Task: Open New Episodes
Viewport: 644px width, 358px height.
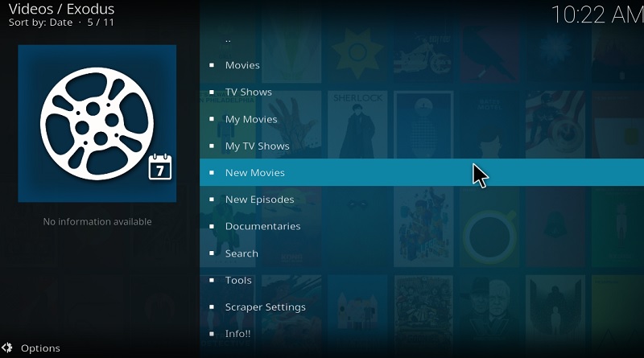Action: [x=422, y=200]
